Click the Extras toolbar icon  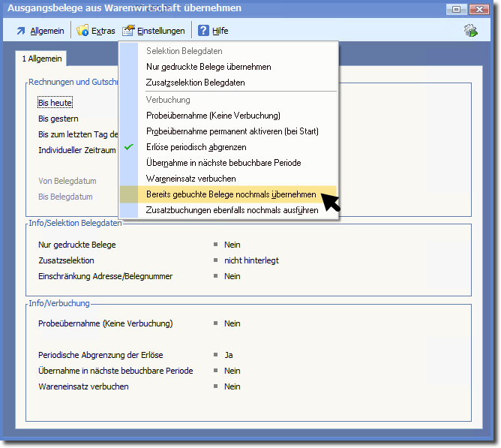click(x=82, y=31)
